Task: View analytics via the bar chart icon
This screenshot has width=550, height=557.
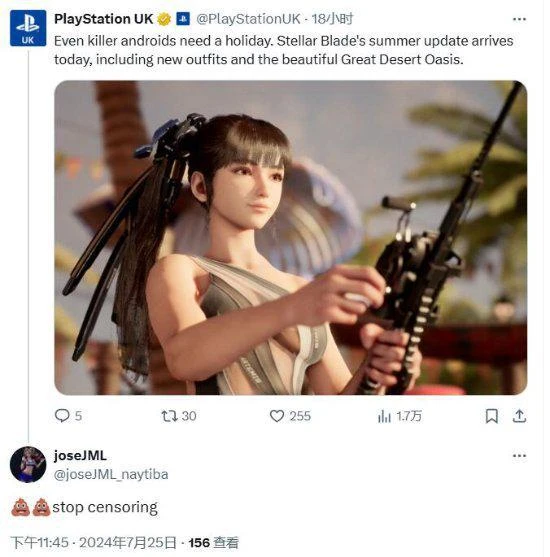Action: click(384, 416)
